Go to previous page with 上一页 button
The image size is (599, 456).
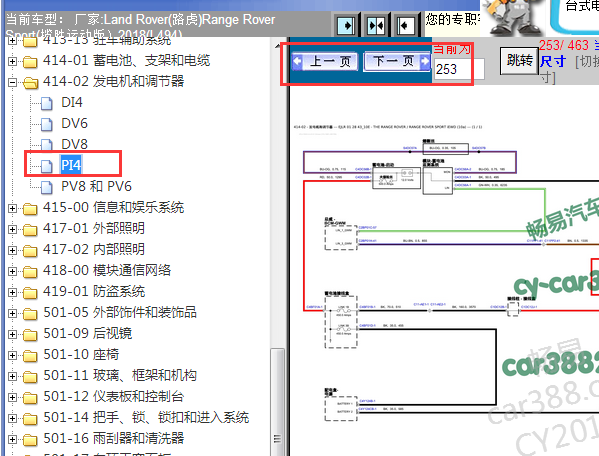pyautogui.click(x=325, y=61)
